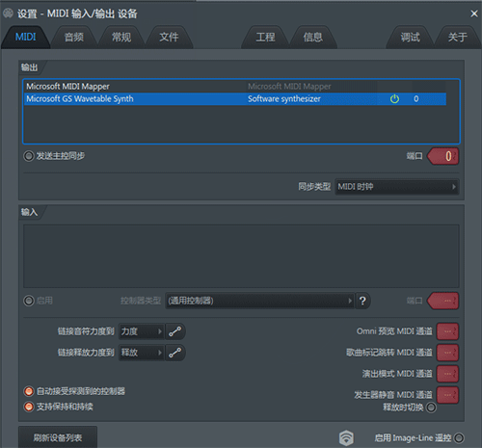Click link icon next to 释放 dropdown
The width and height of the screenshot is (482, 448).
175,353
